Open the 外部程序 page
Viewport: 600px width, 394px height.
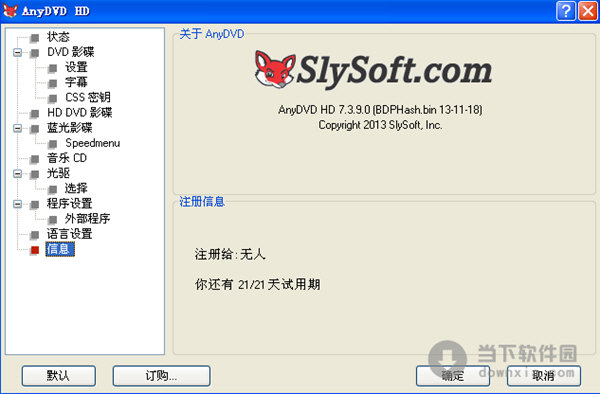88,218
